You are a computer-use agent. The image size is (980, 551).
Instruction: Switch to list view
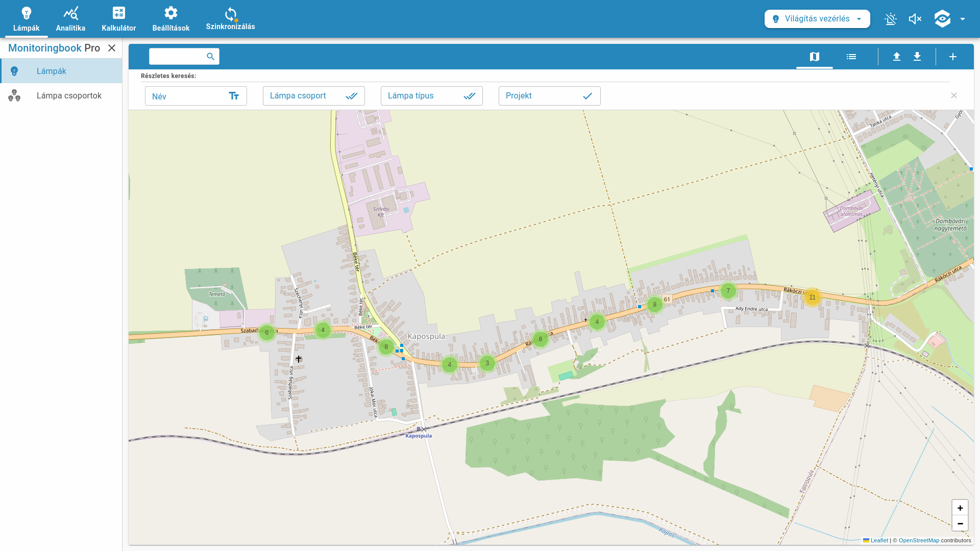click(851, 57)
